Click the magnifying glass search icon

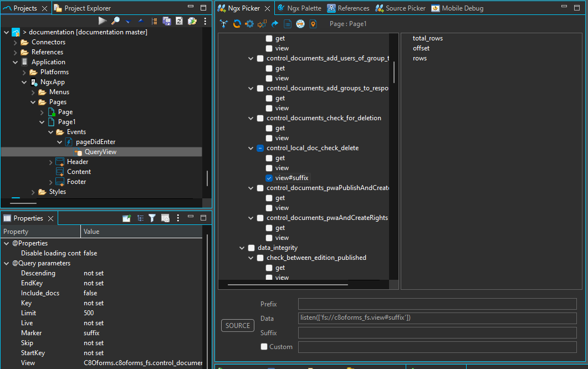(x=115, y=21)
